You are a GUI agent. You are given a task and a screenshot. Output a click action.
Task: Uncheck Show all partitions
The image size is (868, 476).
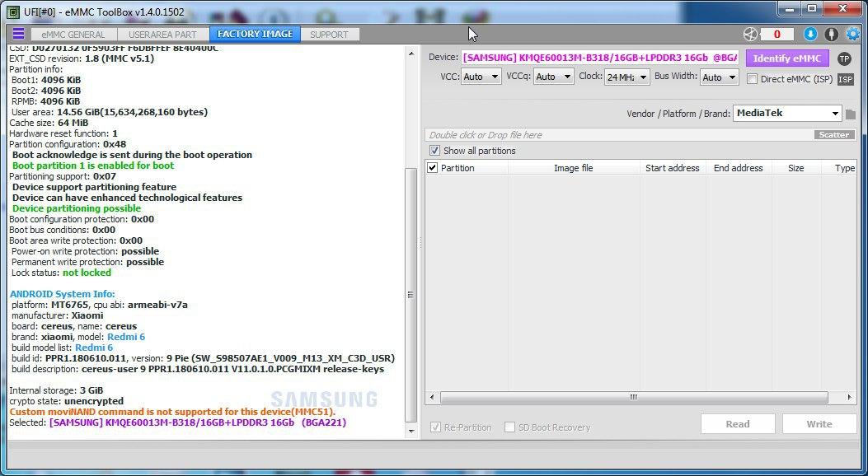tap(434, 151)
